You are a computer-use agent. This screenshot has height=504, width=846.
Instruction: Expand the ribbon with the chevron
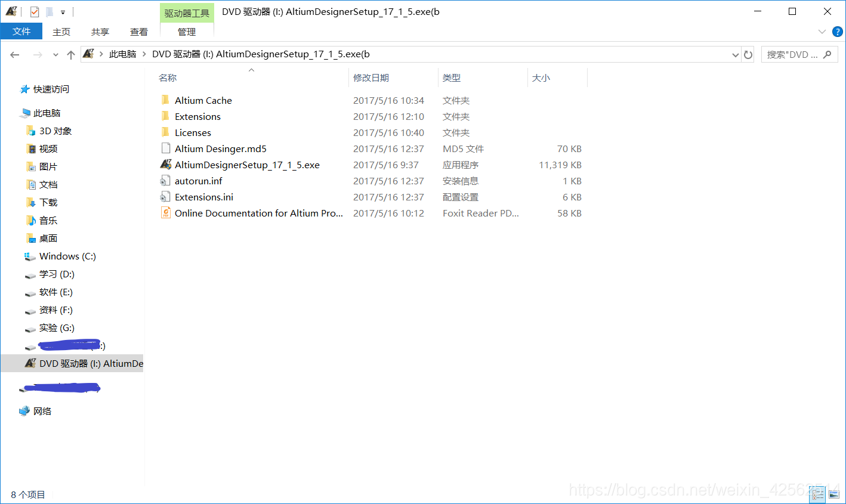822,32
